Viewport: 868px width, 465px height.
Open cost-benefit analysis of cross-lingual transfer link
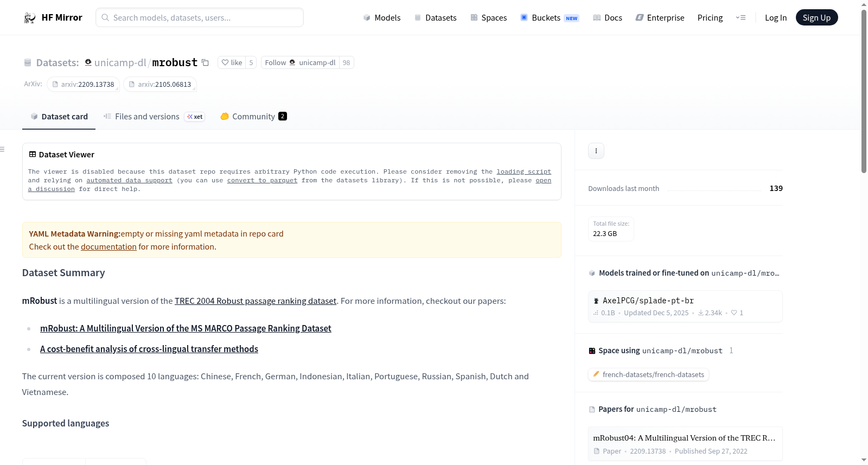coord(149,349)
